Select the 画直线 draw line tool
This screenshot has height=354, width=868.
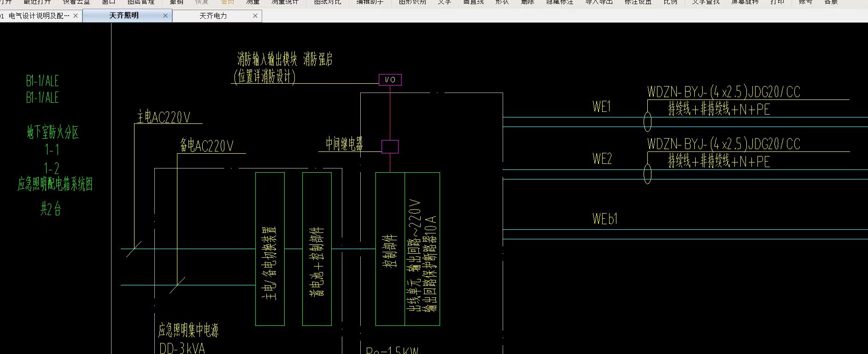click(x=474, y=2)
